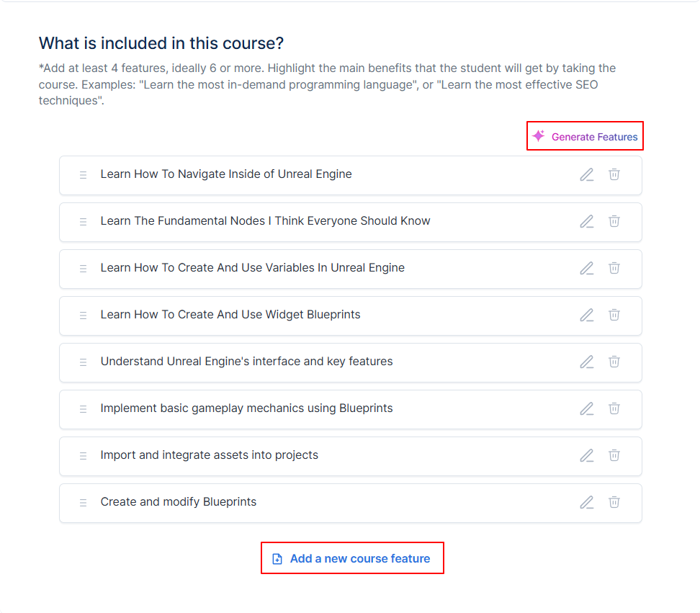The height and width of the screenshot is (613, 700).
Task: Grab the drag handle of 'Create and modify Blueprints'
Action: [x=83, y=503]
